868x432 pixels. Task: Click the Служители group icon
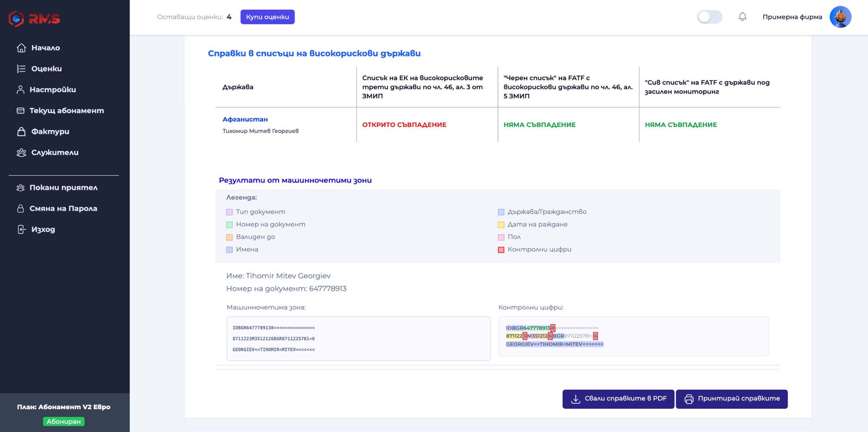click(x=21, y=153)
